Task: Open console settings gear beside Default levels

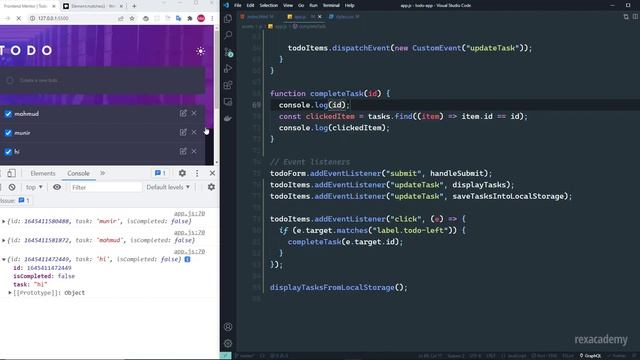Action: [x=211, y=187]
